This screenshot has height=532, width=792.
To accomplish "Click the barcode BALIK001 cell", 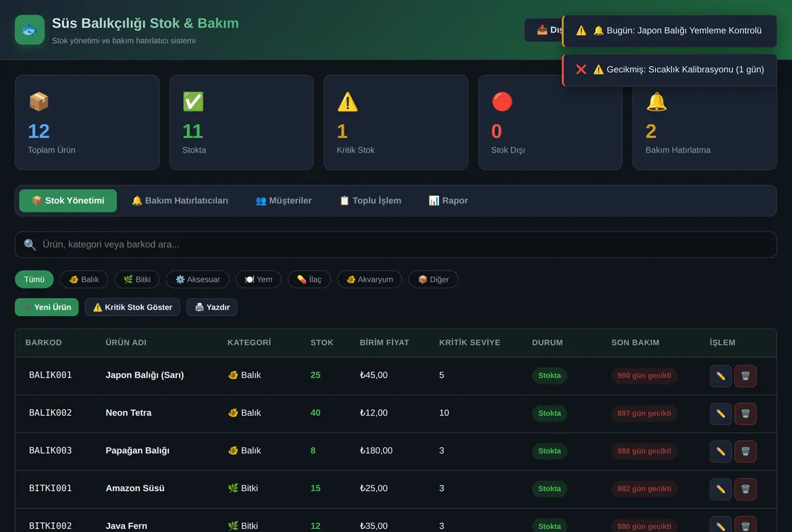I will (x=50, y=375).
